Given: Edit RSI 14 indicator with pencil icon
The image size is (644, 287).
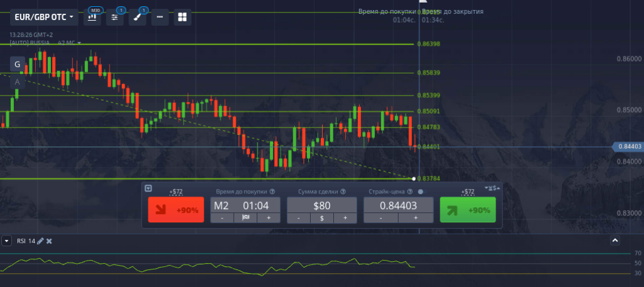Looking at the screenshot, I should 40,241.
